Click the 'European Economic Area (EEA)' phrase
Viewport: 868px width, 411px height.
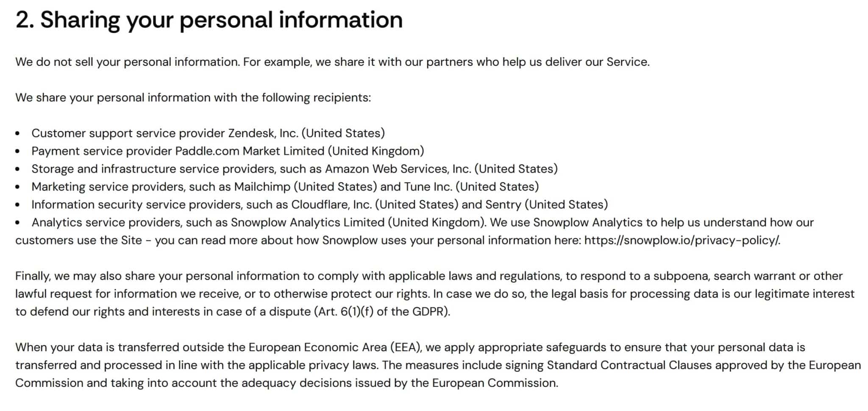(x=334, y=347)
